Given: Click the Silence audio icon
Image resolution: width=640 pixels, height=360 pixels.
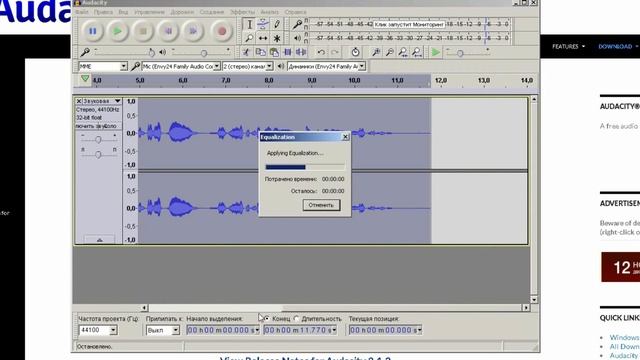Looking at the screenshot, I should (301, 52).
